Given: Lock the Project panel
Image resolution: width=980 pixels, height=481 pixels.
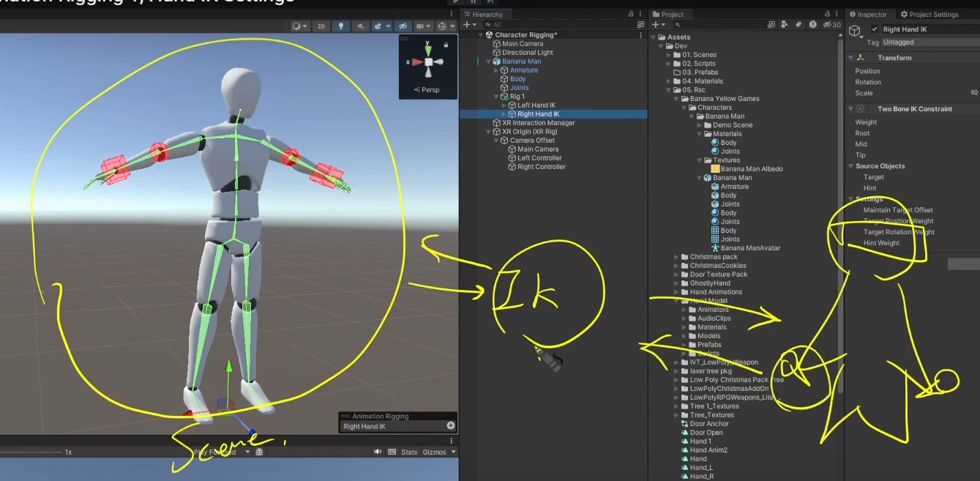Looking at the screenshot, I should click(828, 14).
